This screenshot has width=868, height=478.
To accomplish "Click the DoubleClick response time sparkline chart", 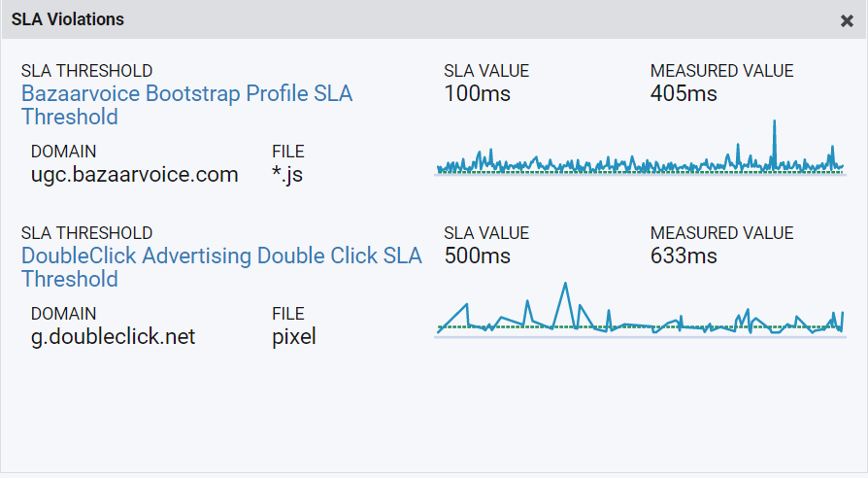I will click(640, 310).
